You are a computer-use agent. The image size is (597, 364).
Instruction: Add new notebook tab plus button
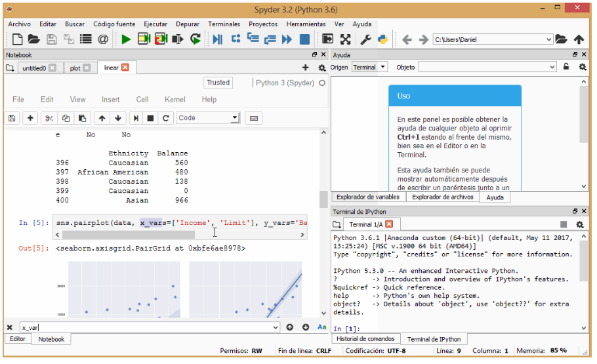click(x=305, y=68)
